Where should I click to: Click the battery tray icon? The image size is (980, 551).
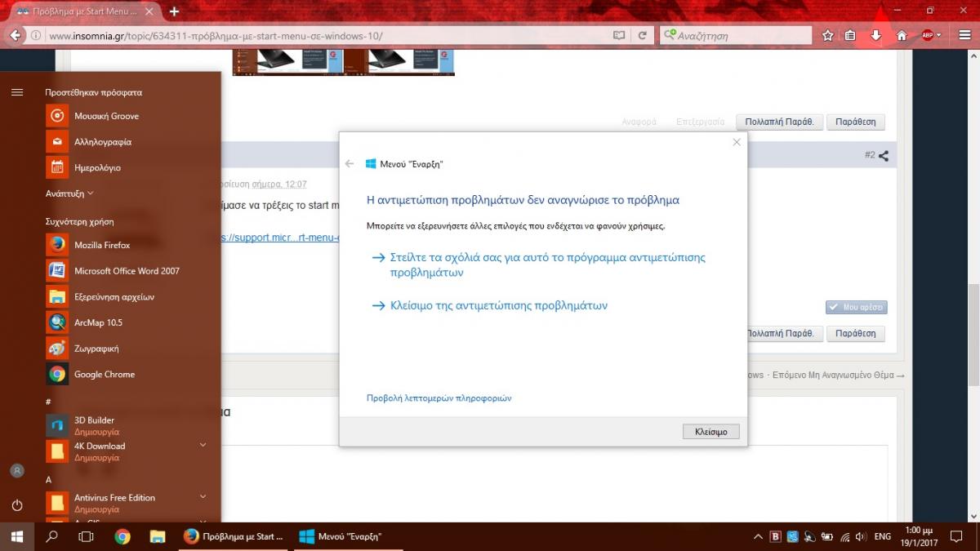pyautogui.click(x=826, y=536)
